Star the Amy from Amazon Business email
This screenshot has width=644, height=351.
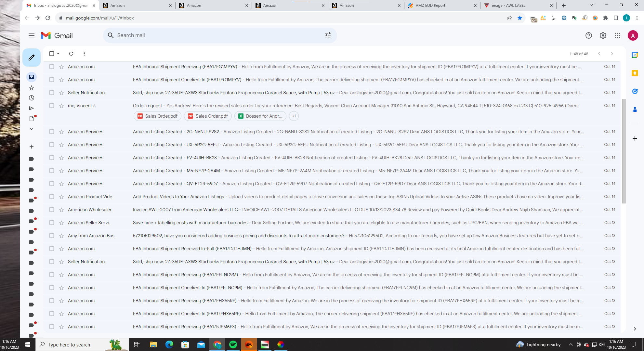pos(61,236)
